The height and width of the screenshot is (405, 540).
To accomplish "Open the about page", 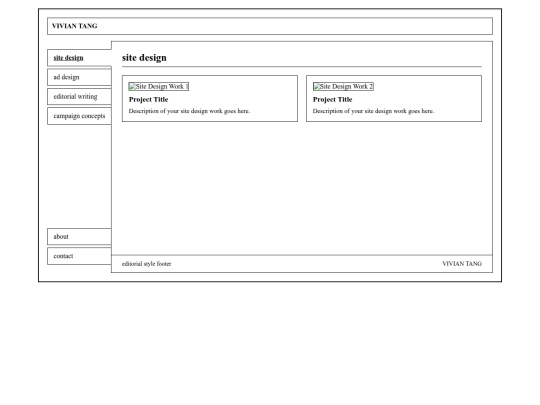I will [x=80, y=237].
